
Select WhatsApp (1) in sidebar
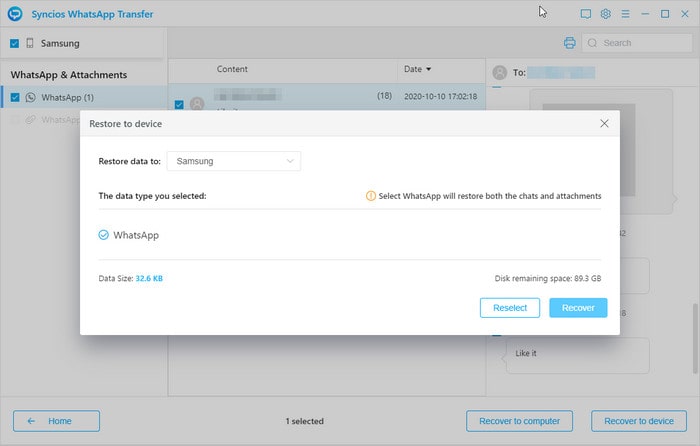pyautogui.click(x=85, y=97)
